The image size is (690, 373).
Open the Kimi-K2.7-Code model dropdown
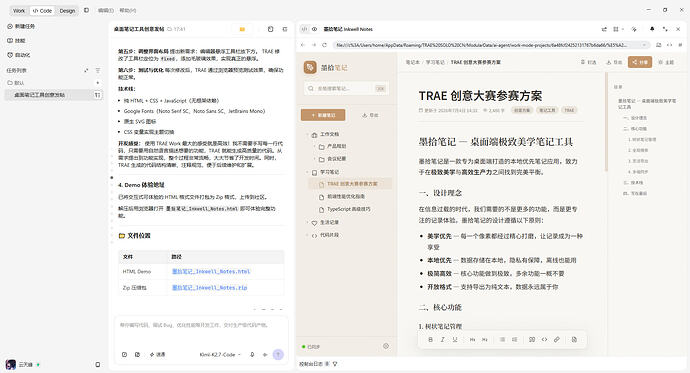(220, 355)
